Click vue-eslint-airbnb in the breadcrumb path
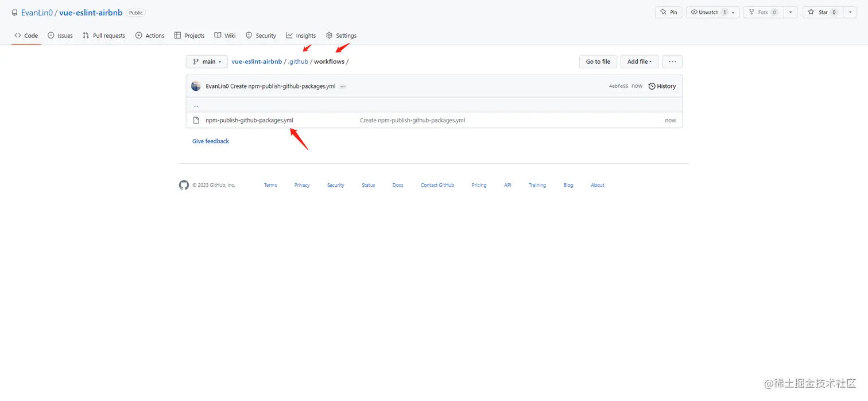This screenshot has height=401, width=868. pyautogui.click(x=257, y=61)
